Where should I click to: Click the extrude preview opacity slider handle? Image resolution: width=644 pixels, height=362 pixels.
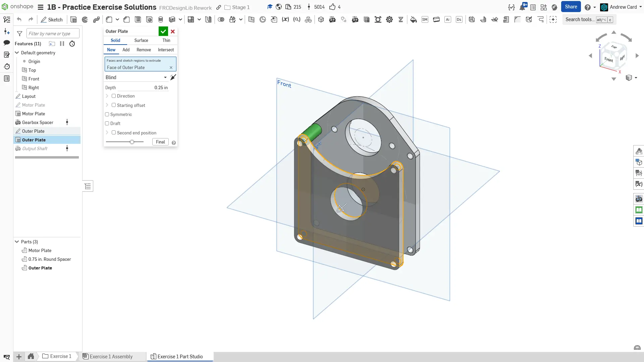pos(132,142)
